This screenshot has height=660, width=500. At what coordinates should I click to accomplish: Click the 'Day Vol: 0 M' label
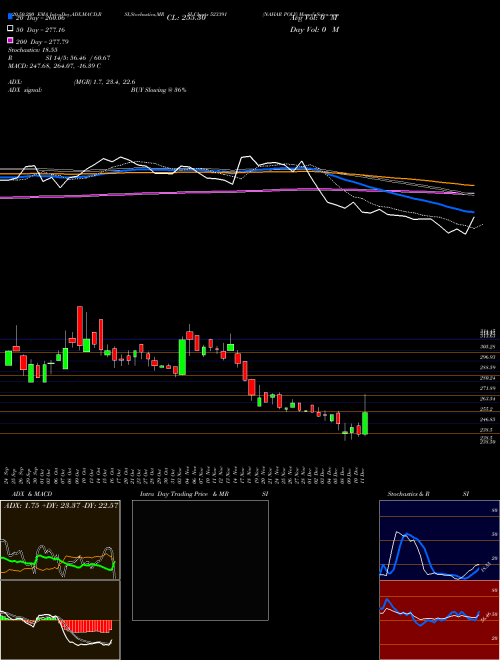314,29
